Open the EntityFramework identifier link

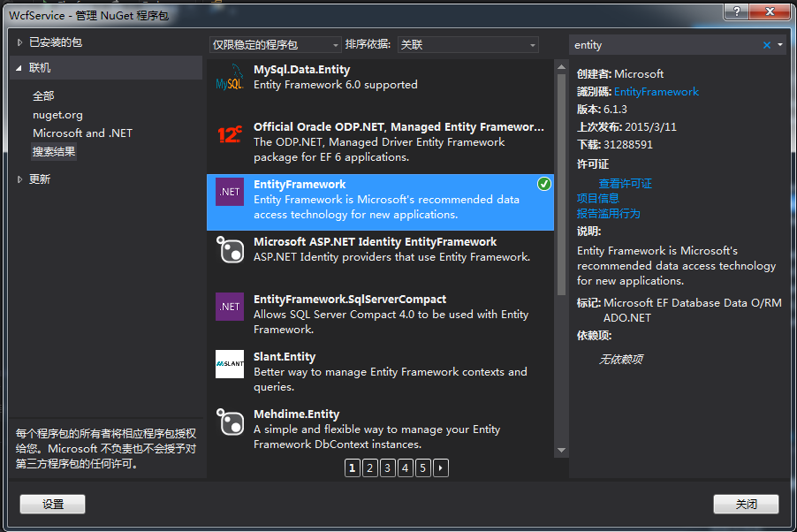(657, 92)
